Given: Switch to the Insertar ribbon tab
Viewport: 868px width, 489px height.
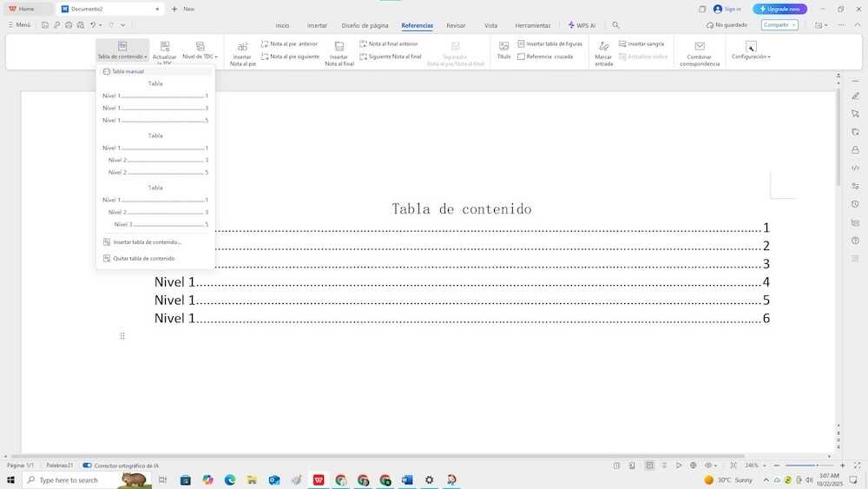Looking at the screenshot, I should tap(317, 25).
